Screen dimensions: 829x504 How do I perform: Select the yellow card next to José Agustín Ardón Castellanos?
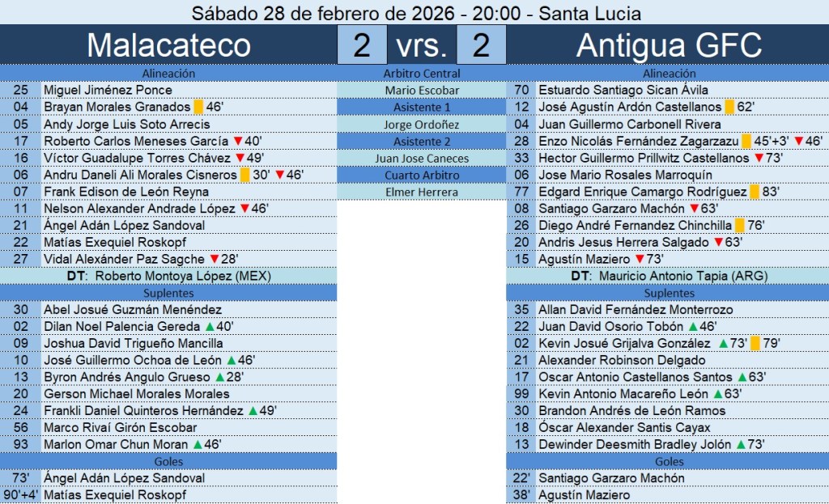point(729,107)
